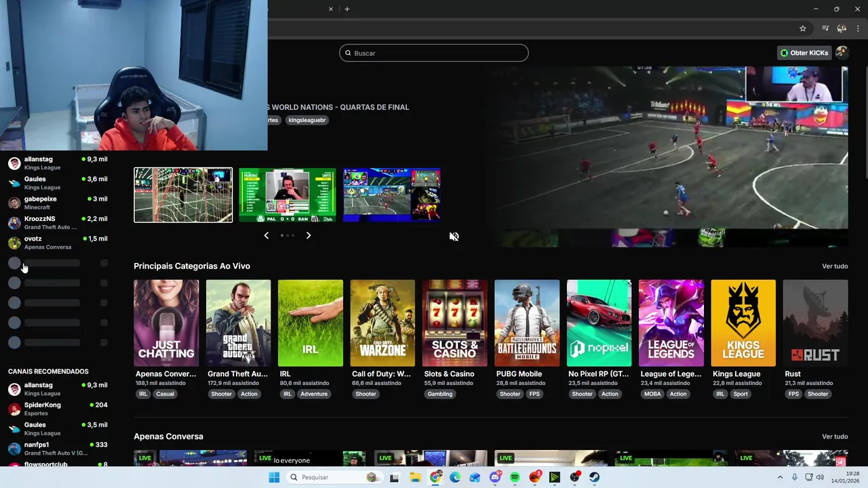Open network icon in system tray
The width and height of the screenshot is (868, 488).
point(808,477)
